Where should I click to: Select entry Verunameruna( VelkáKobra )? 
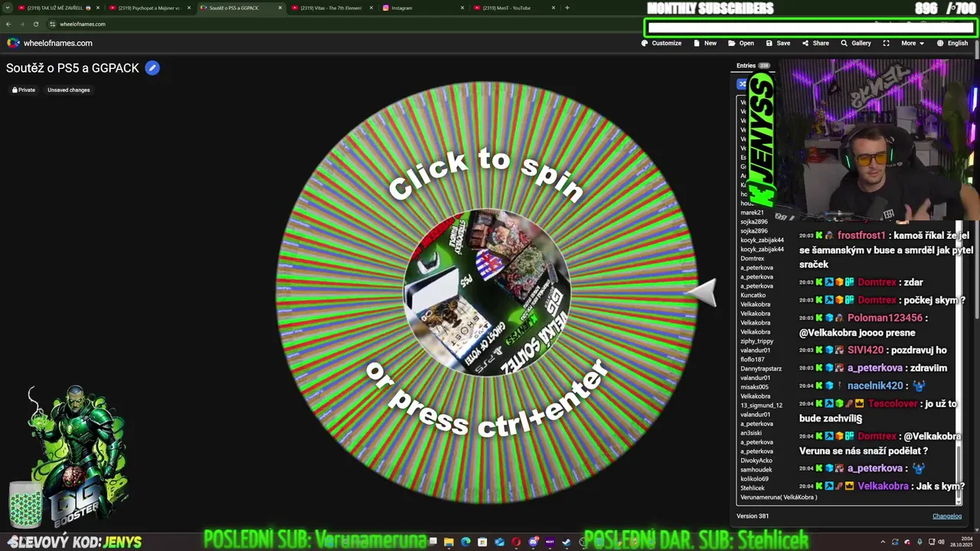779,497
